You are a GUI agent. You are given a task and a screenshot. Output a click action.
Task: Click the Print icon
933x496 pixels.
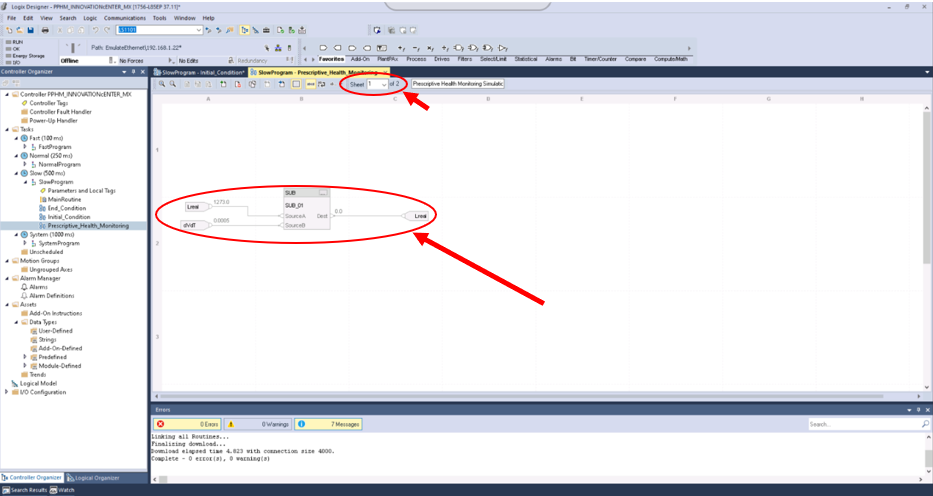tap(45, 30)
